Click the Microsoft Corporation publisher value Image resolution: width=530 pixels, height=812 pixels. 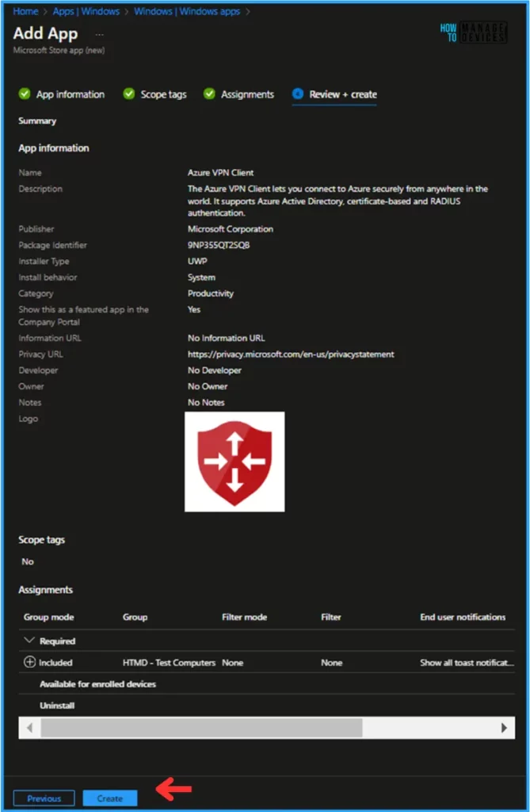(231, 229)
